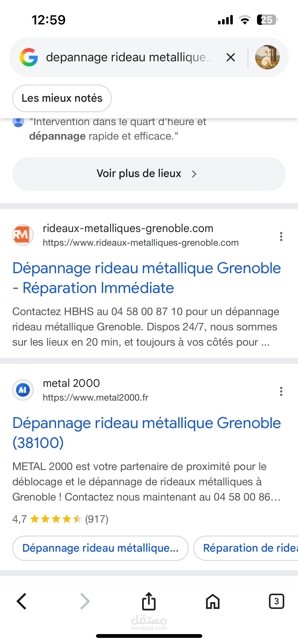The image size is (298, 644).
Task: Open options for rideaux-metalliques-grenoble.com result
Action: (x=281, y=237)
